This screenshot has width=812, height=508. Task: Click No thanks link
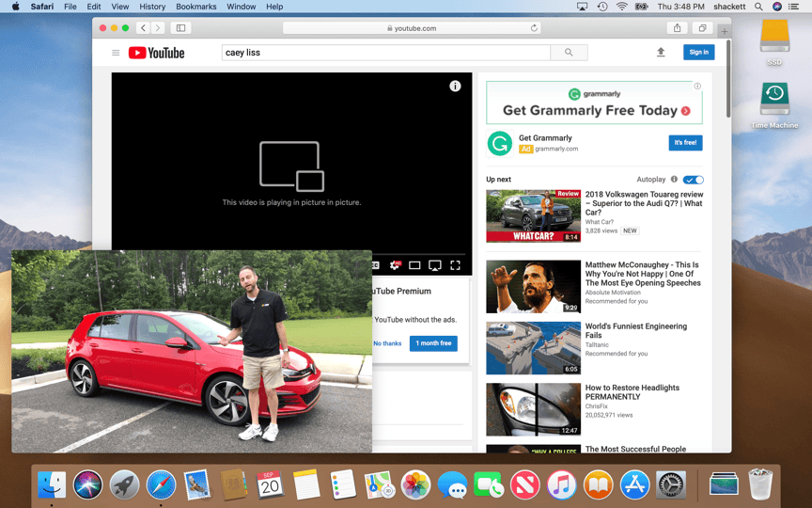(x=387, y=343)
